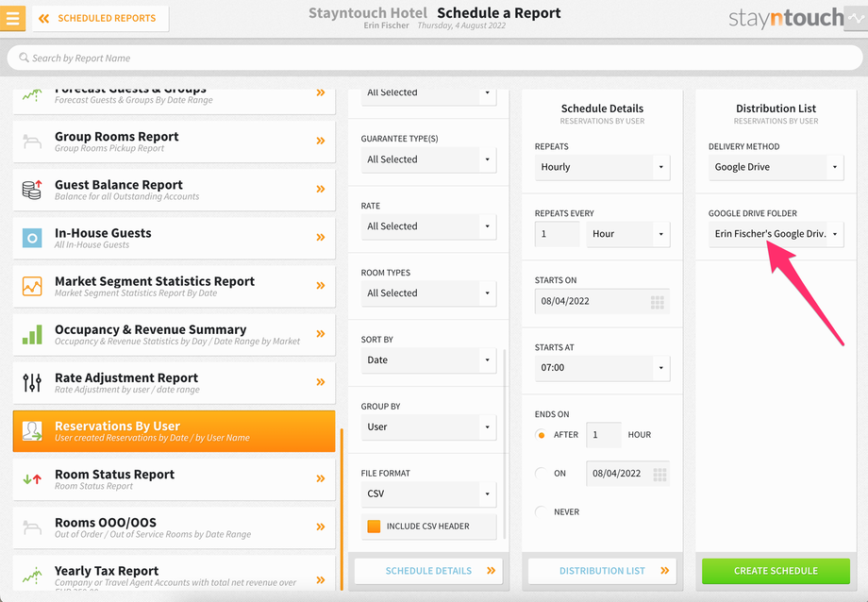Open the Rate dropdown
The width and height of the screenshot is (868, 602).
tap(428, 226)
